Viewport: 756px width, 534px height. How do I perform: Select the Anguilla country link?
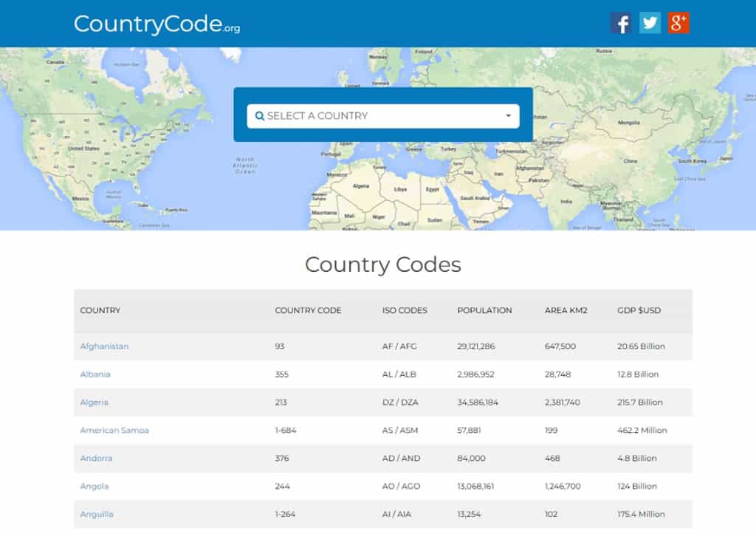click(97, 515)
